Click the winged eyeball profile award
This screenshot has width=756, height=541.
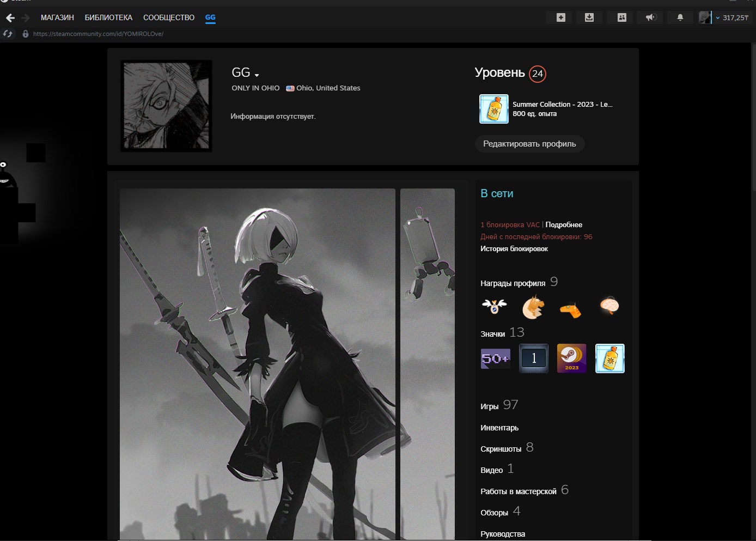(x=494, y=307)
